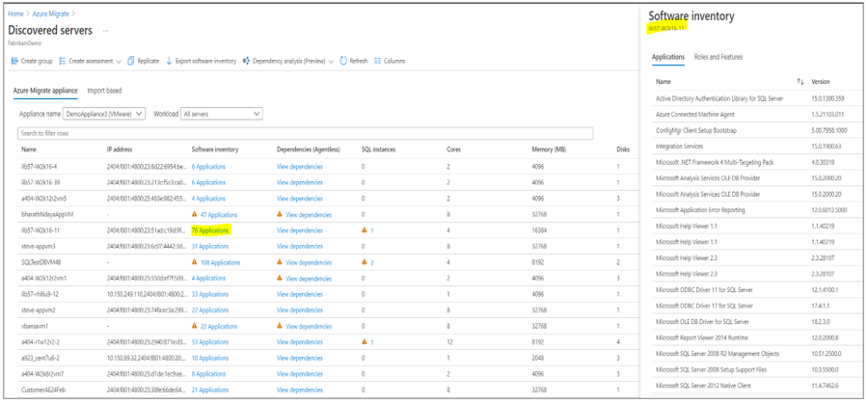Click Microsoft Report Viewer 2014 Runtime row
The height and width of the screenshot is (404, 868).
click(x=757, y=337)
